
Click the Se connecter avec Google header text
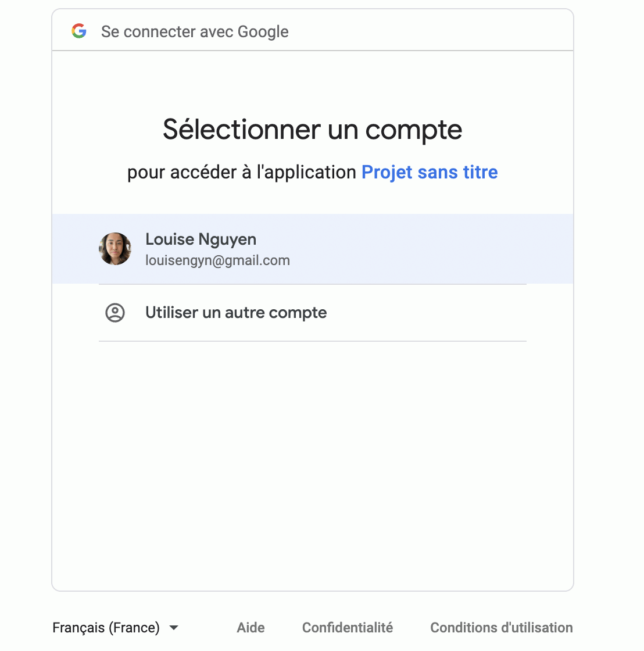click(x=195, y=31)
